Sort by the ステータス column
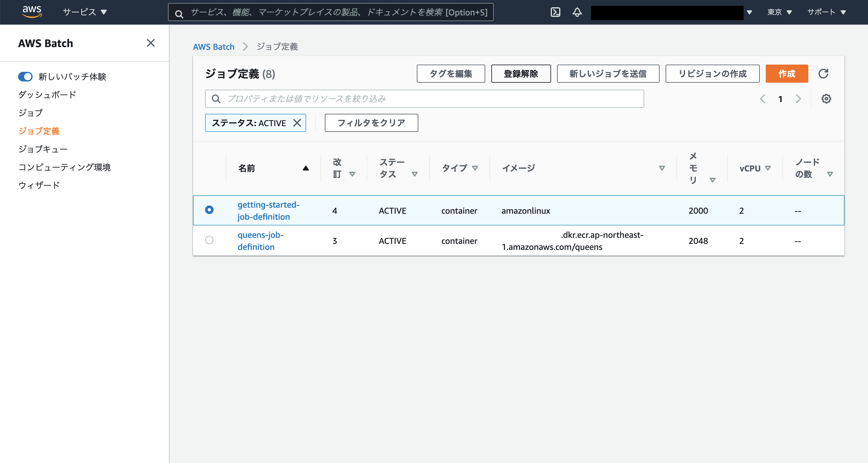The image size is (868, 463). (415, 174)
